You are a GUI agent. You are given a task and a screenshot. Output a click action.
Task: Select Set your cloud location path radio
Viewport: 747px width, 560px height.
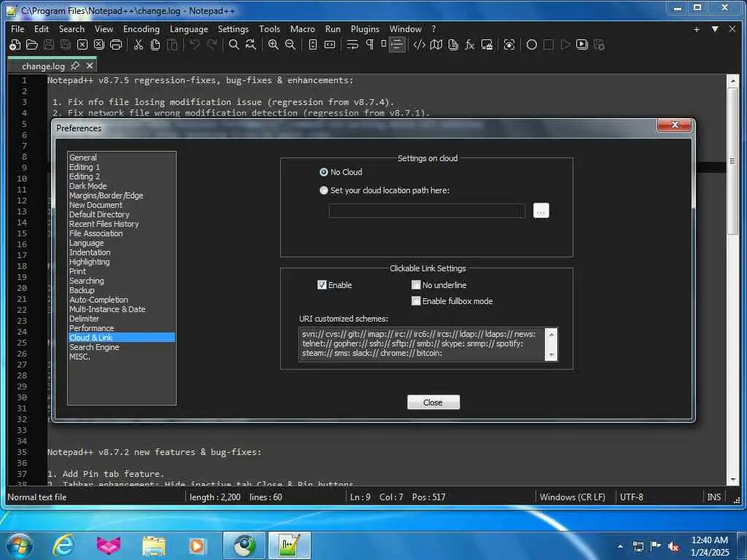(x=323, y=190)
